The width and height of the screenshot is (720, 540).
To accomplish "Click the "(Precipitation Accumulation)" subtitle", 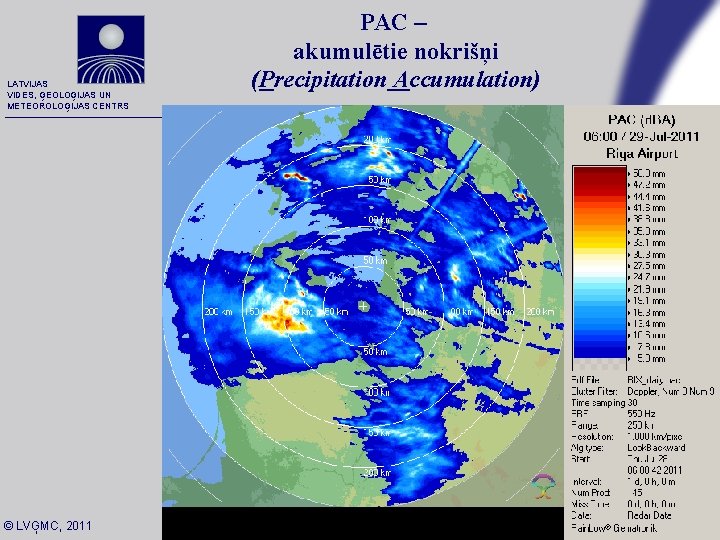I will [x=395, y=80].
